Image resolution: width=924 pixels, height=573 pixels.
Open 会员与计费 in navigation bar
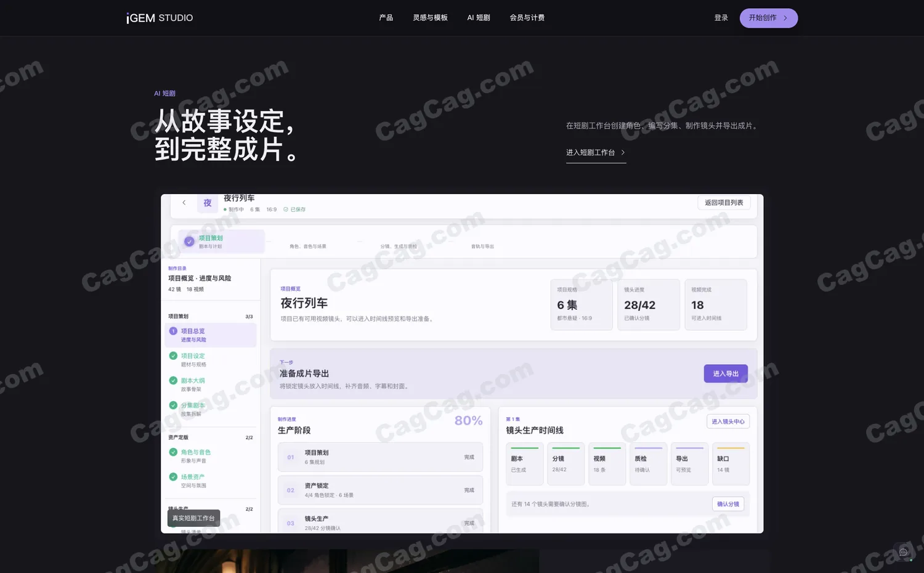coord(527,18)
